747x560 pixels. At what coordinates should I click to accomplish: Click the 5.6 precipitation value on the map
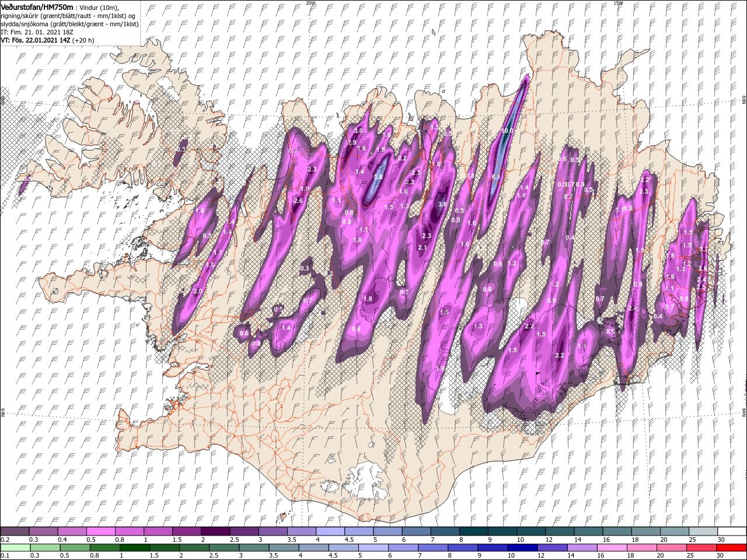(x=378, y=177)
